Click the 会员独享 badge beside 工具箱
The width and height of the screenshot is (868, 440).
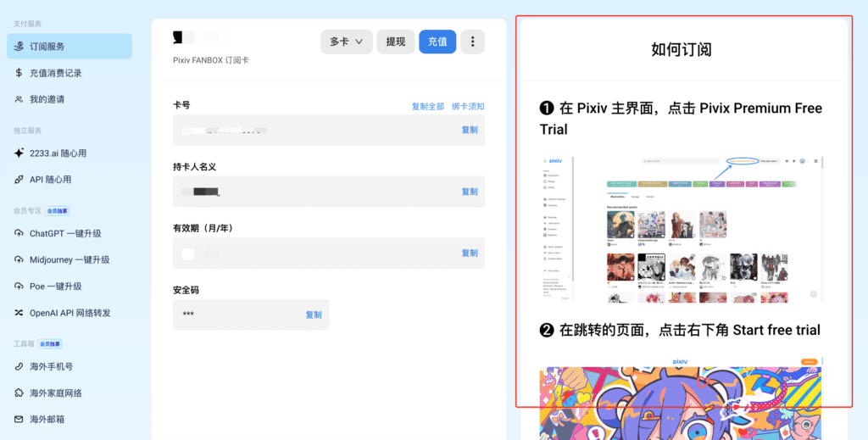tap(50, 343)
